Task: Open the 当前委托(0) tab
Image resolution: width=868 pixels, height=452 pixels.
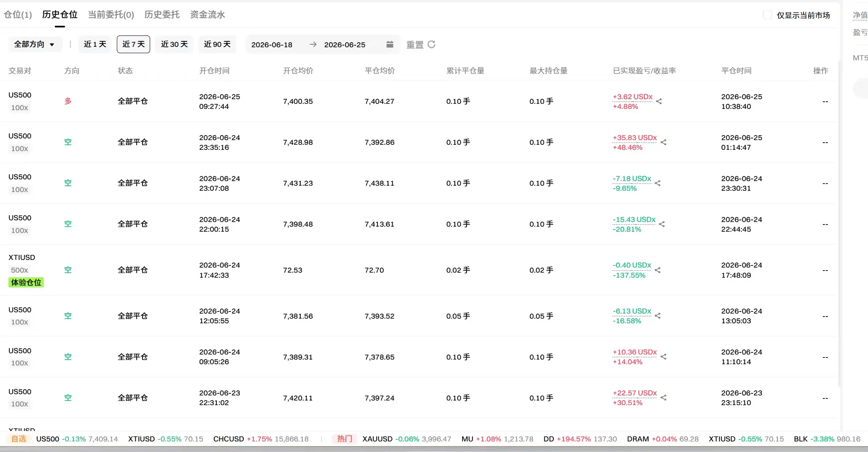Action: (111, 15)
